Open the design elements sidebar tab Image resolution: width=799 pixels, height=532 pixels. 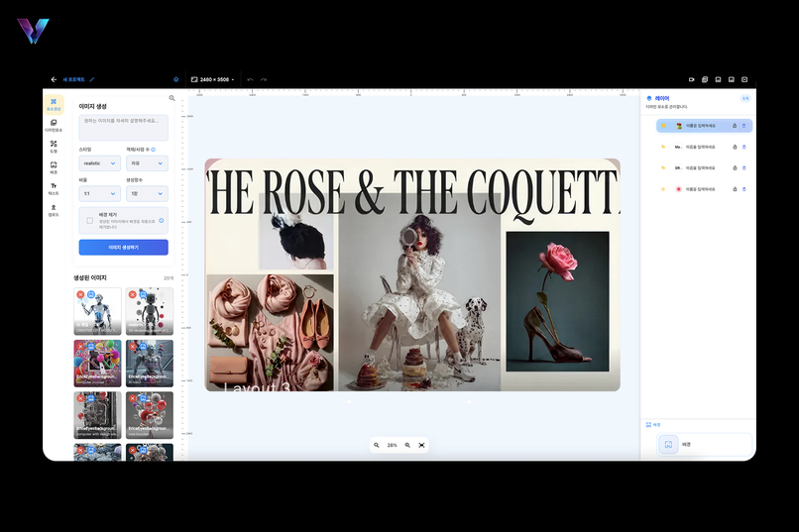[54, 125]
